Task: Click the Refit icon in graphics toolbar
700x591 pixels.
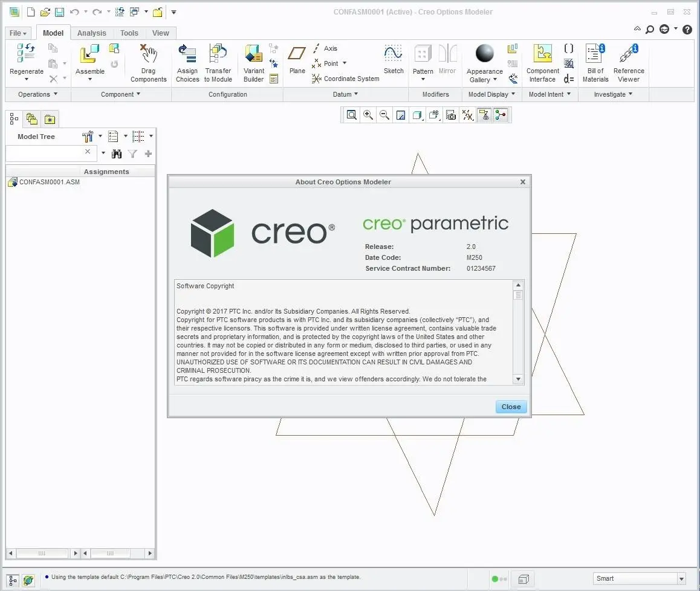Action: pyautogui.click(x=351, y=115)
